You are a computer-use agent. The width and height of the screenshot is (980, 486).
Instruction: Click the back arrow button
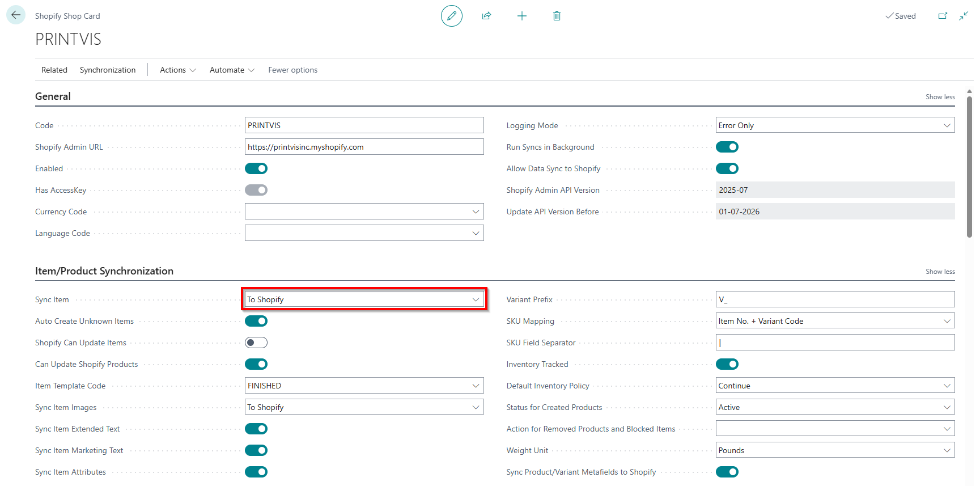pos(16,15)
